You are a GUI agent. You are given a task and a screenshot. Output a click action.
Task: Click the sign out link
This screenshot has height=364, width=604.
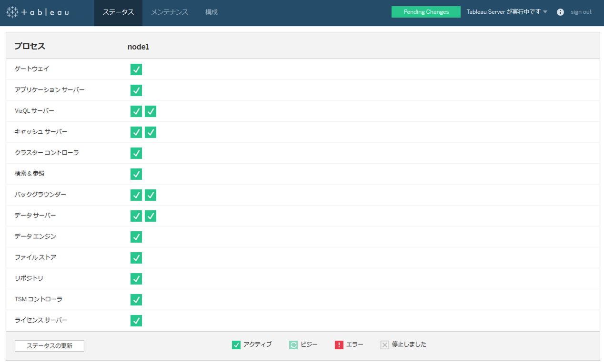581,12
